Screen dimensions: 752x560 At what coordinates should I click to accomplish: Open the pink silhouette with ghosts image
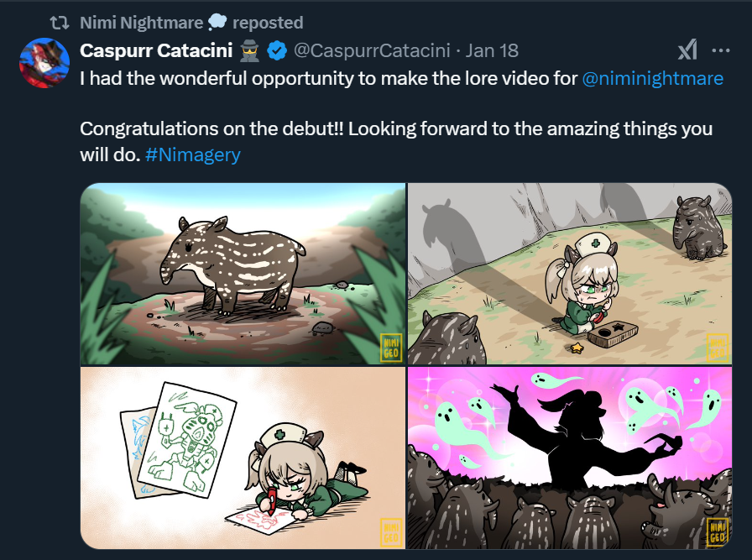(x=569, y=458)
